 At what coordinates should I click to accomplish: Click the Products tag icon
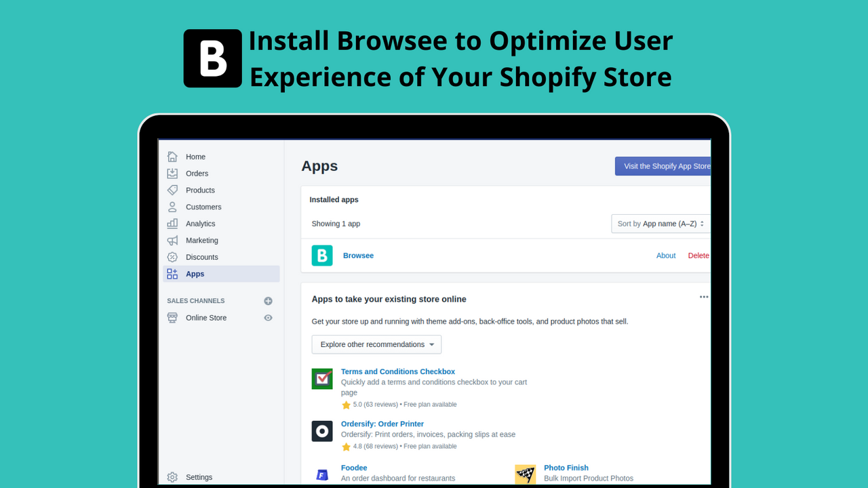tap(172, 190)
